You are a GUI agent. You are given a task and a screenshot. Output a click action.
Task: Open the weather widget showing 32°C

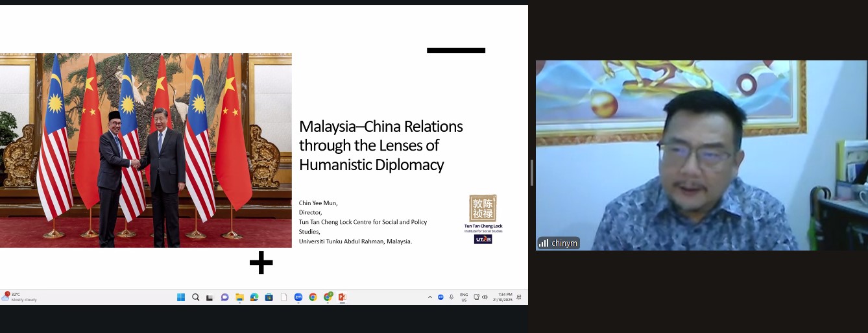coord(19,297)
